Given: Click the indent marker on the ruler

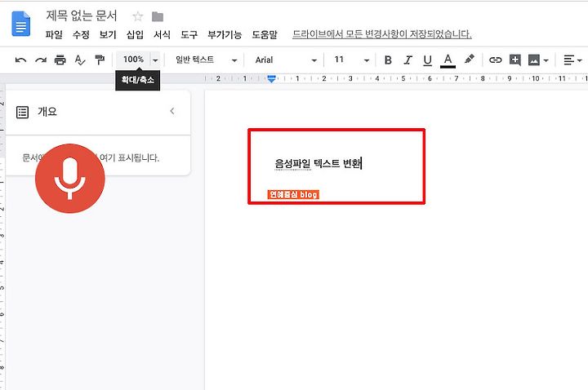Looking at the screenshot, I should click(271, 78).
